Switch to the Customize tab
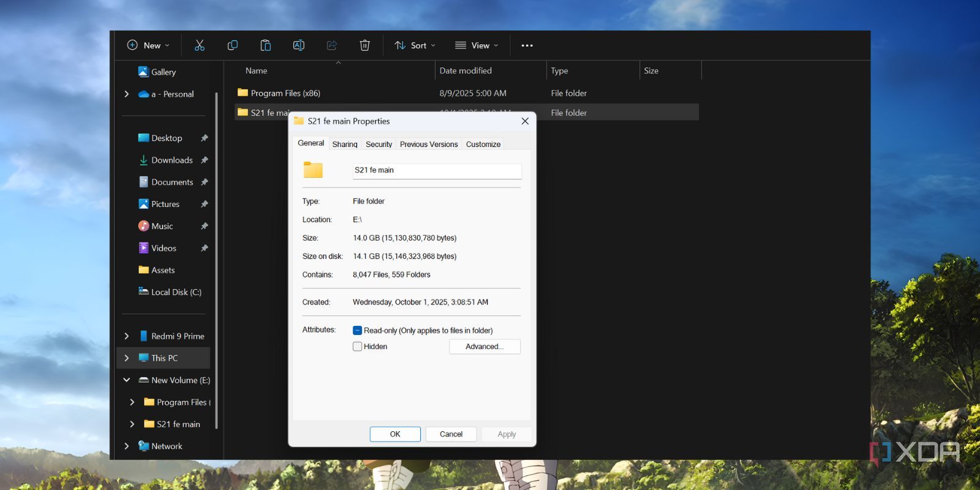 pyautogui.click(x=483, y=145)
